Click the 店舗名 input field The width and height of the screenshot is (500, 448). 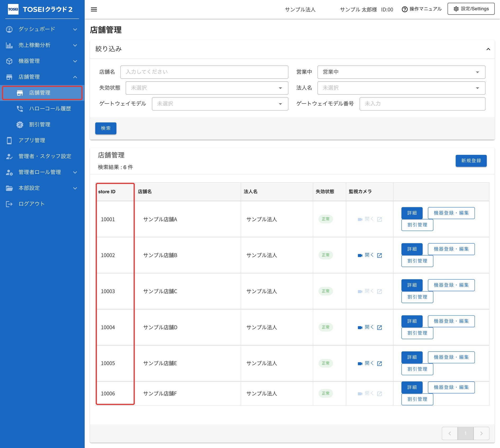coord(204,72)
